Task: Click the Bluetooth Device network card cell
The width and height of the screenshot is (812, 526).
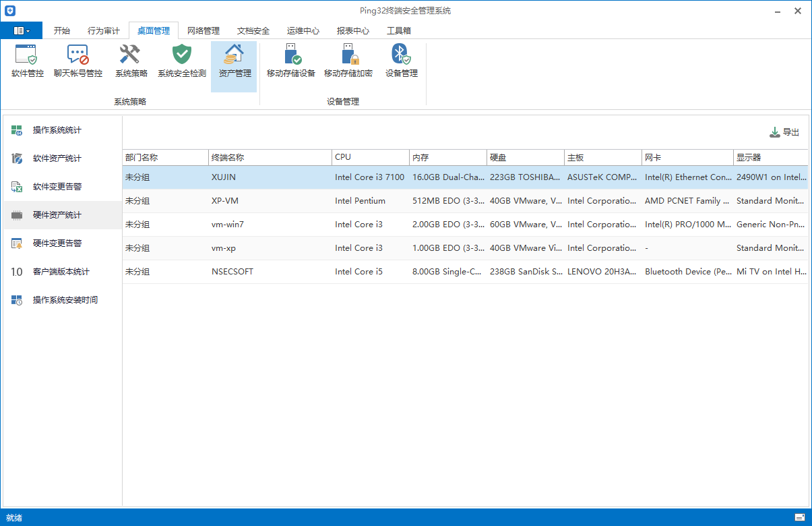Action: tap(688, 272)
